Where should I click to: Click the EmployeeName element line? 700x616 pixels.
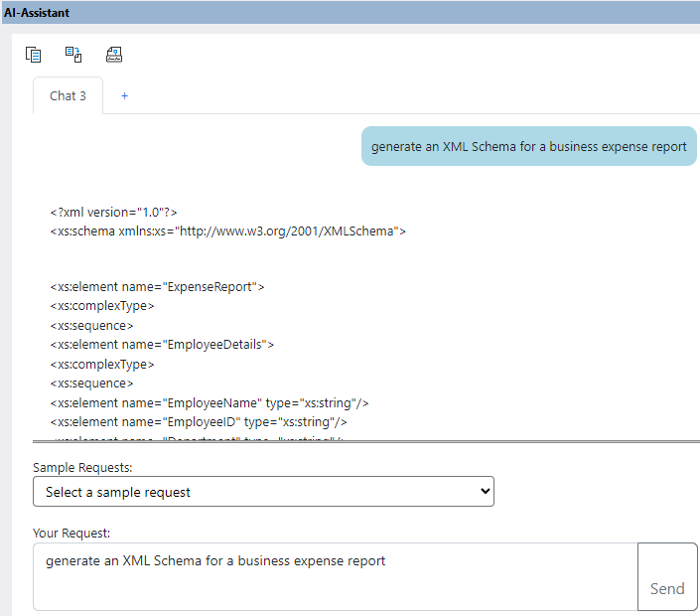[x=210, y=402]
